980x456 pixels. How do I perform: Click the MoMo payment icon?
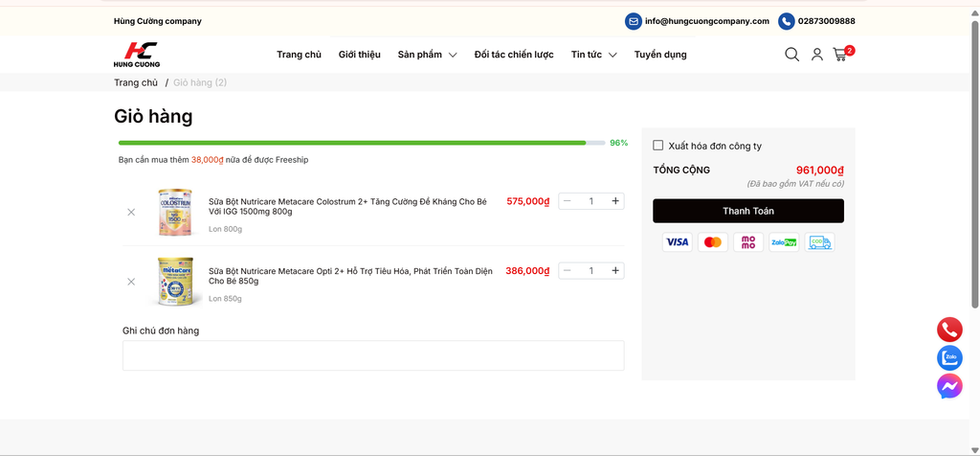pyautogui.click(x=748, y=242)
